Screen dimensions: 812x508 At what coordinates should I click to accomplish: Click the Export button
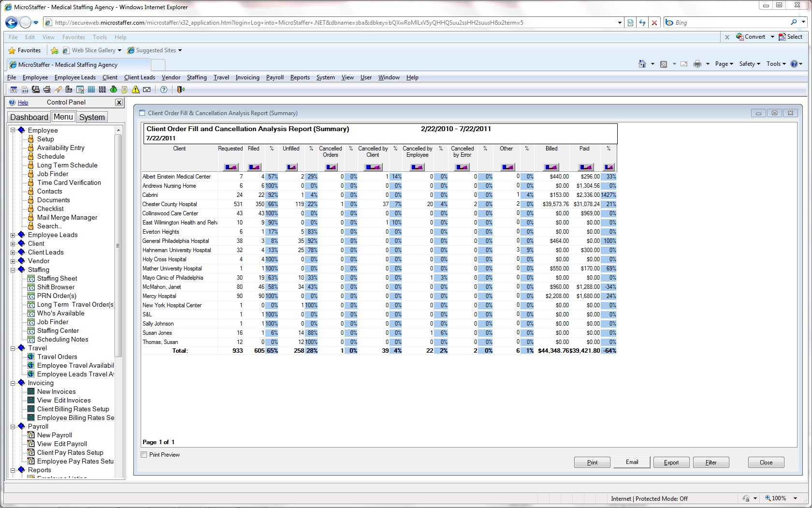point(671,463)
